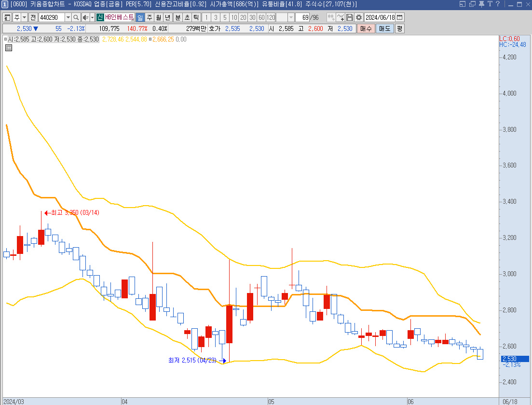Viewport: 532px width, 405px height.
Task: Click the pin window icon
Action: 481,4
